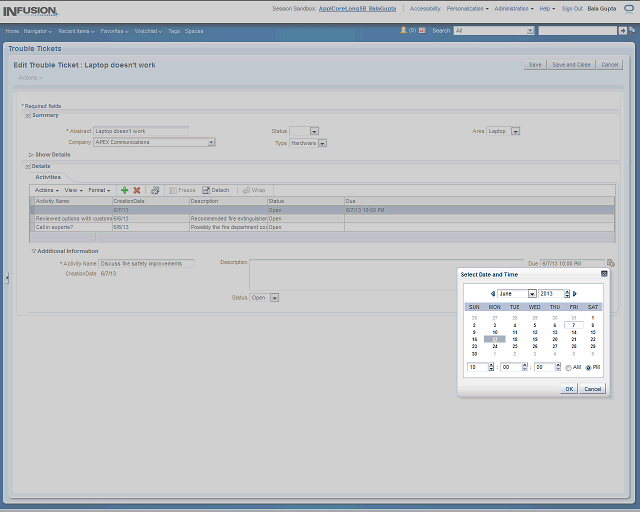Select the PM radio button
640x512 pixels.
click(588, 367)
